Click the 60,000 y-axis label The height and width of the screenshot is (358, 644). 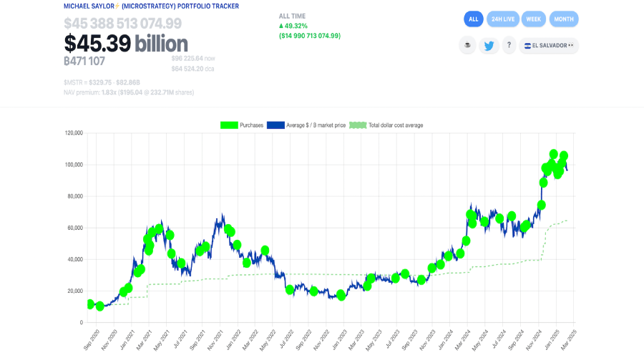(x=75, y=228)
